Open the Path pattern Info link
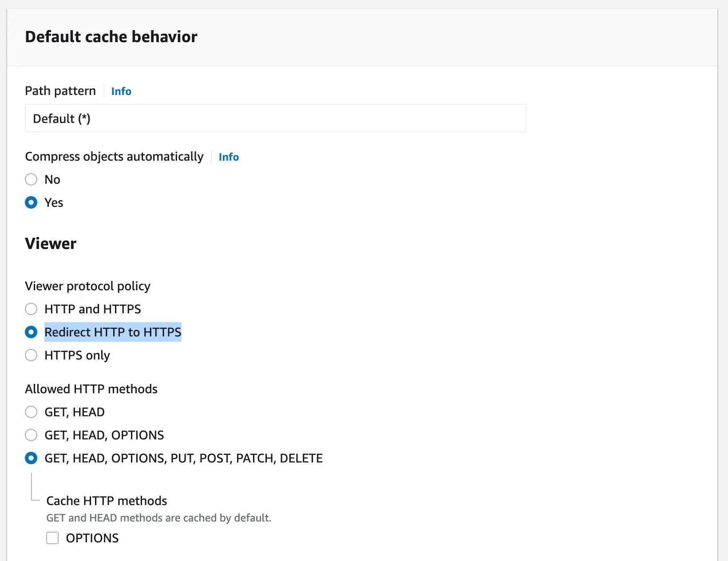The height and width of the screenshot is (561, 728). click(x=121, y=91)
